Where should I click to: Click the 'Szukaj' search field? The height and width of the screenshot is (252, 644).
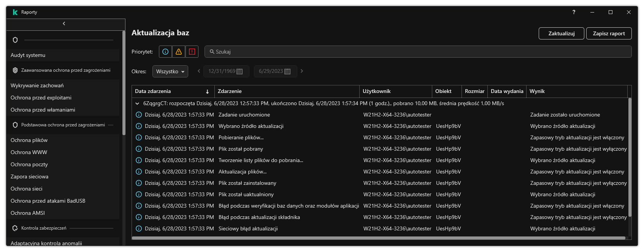[x=418, y=52]
